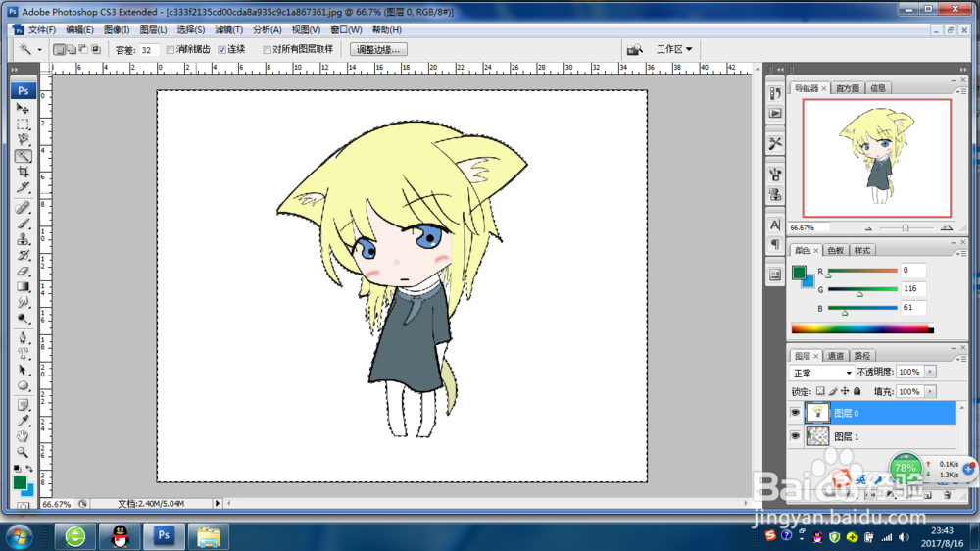
Task: Select the Eyedropper tool
Action: (x=24, y=421)
